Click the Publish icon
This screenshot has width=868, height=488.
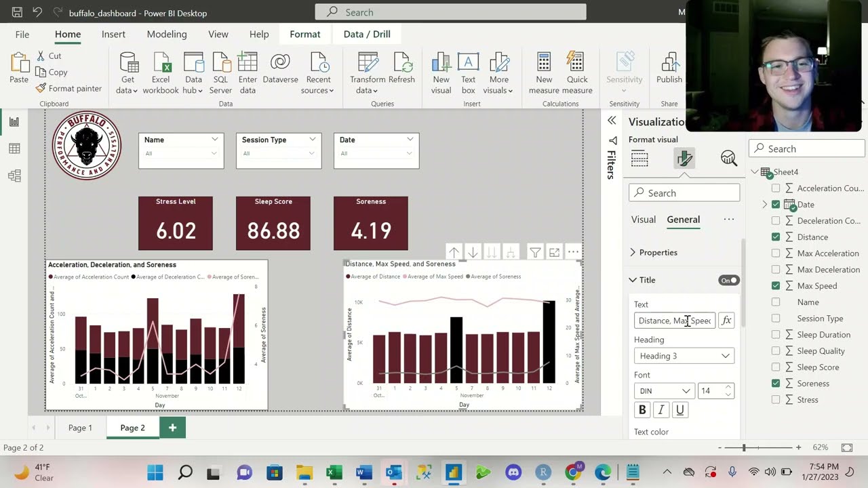(669, 62)
